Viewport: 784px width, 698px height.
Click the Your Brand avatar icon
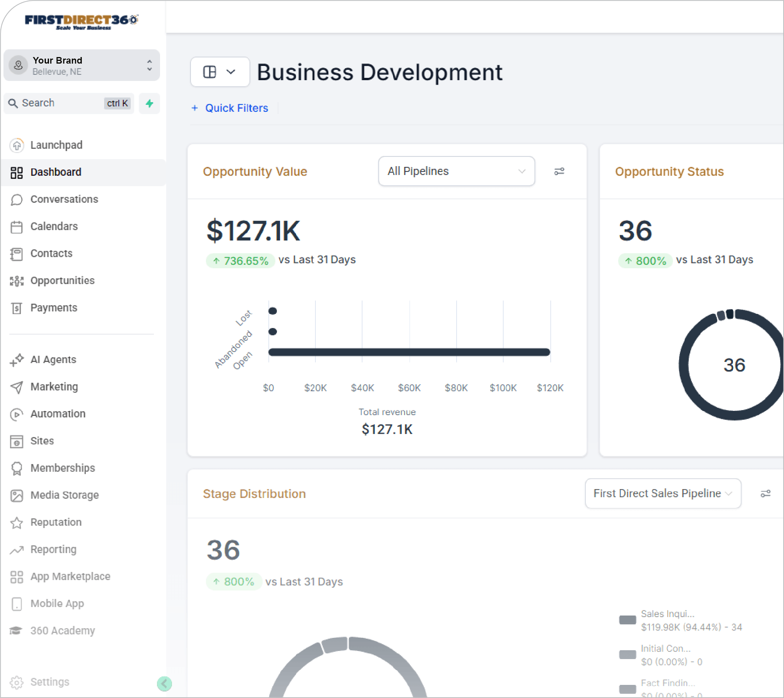click(x=18, y=65)
